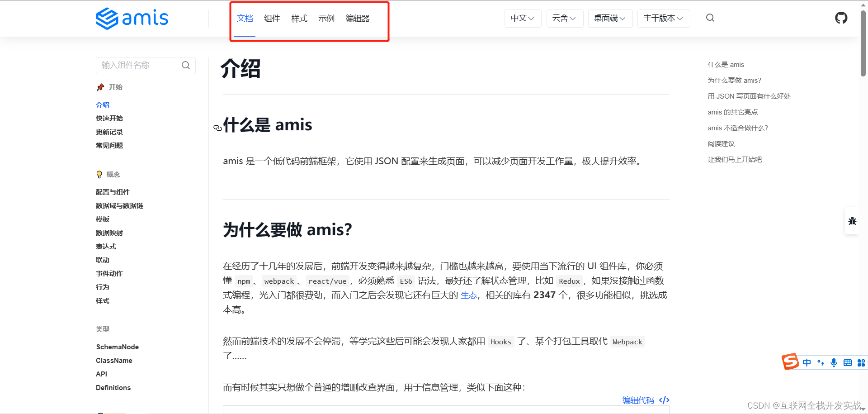Click the anchor link icon beside 什么是 amis

pyautogui.click(x=217, y=128)
